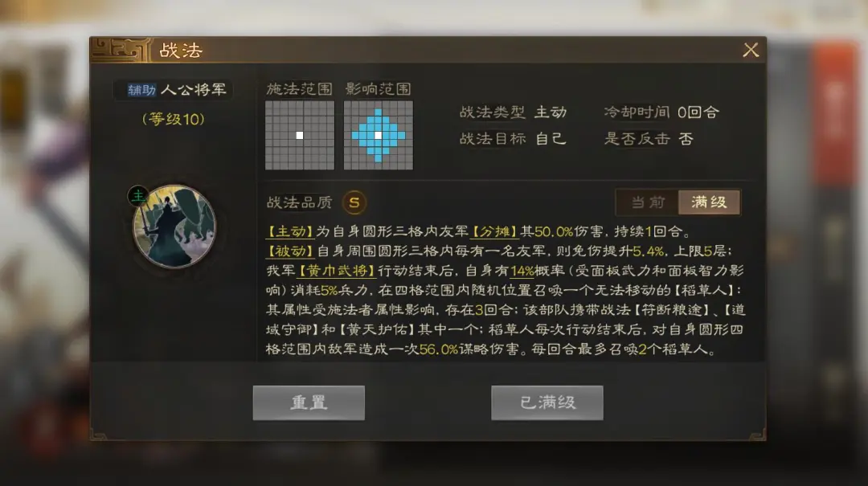The width and height of the screenshot is (868, 486).
Task: Open the 【黄巾武将】 keyword link
Action: (x=337, y=271)
